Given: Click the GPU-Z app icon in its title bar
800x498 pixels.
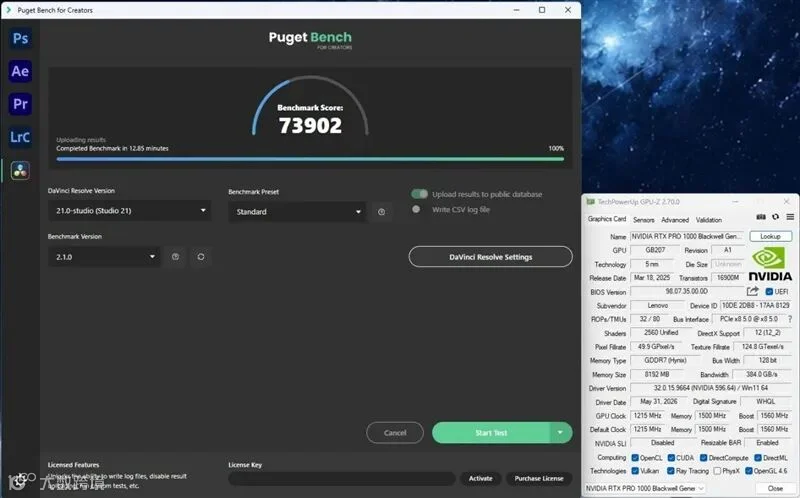Looking at the screenshot, I should coord(591,202).
